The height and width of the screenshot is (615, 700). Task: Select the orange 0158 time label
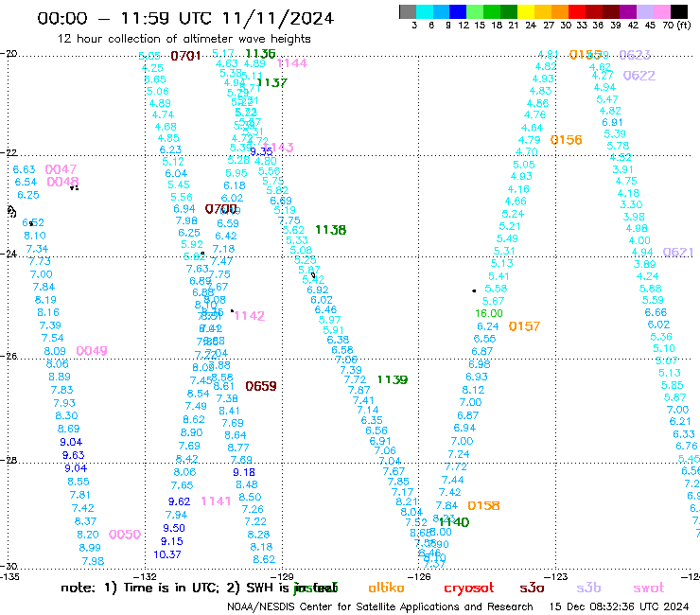(x=484, y=505)
